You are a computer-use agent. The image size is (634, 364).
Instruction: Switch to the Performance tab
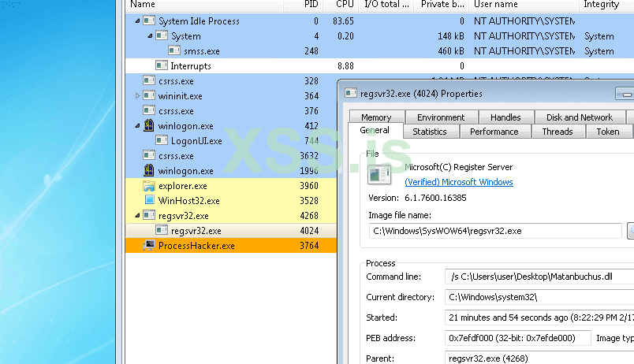coord(494,132)
